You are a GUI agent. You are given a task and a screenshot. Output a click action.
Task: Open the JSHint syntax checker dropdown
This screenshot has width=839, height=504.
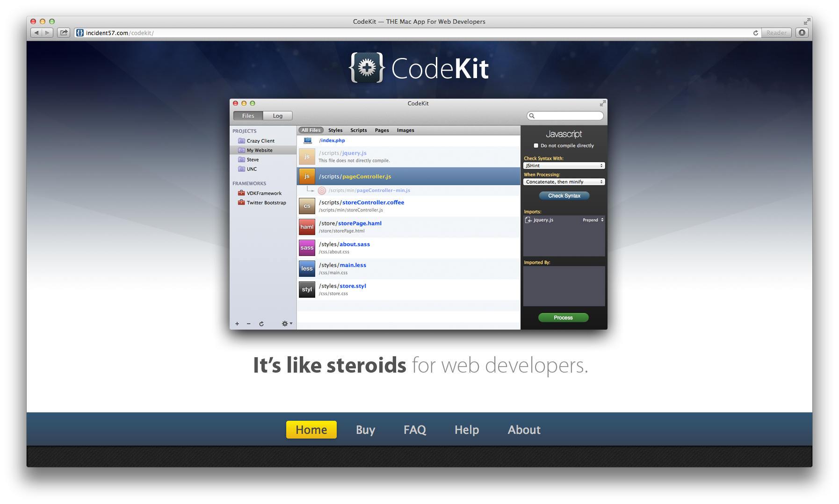pyautogui.click(x=564, y=166)
